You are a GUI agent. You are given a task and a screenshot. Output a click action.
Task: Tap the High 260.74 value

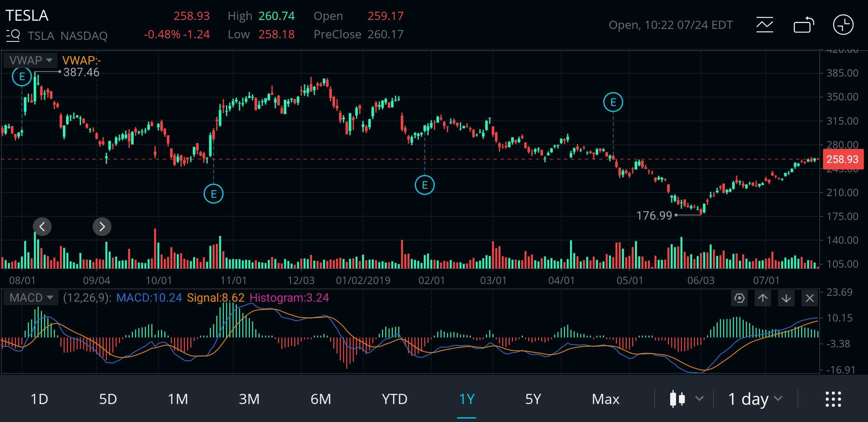click(x=261, y=16)
